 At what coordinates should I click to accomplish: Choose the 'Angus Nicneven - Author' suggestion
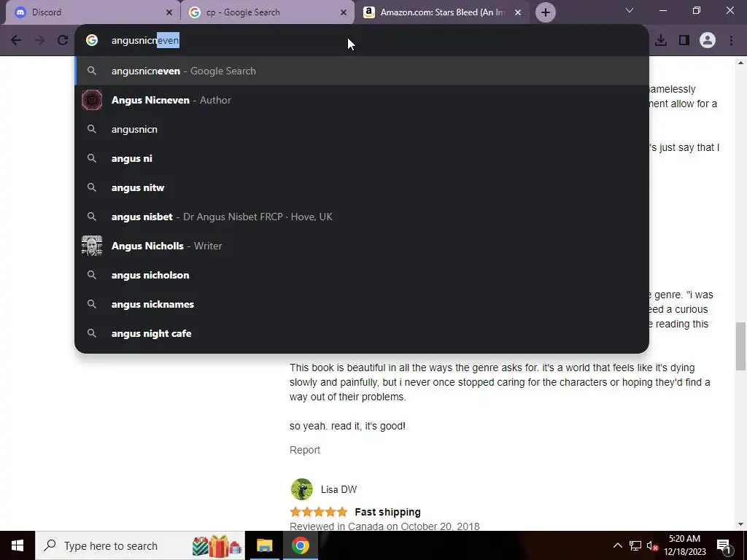(x=362, y=100)
